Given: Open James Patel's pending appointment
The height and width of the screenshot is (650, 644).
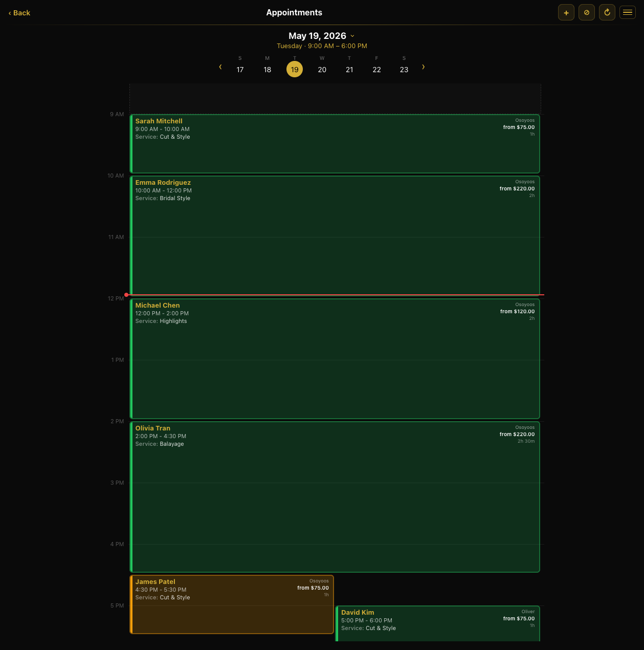Looking at the screenshot, I should pos(232,604).
